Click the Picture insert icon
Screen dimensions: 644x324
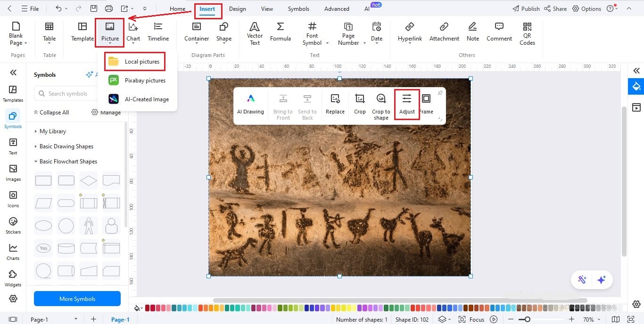pyautogui.click(x=110, y=33)
